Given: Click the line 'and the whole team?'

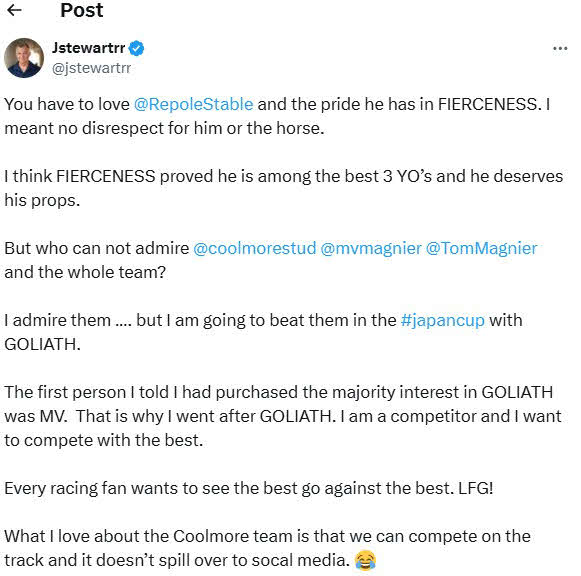Looking at the screenshot, I should click(85, 272).
